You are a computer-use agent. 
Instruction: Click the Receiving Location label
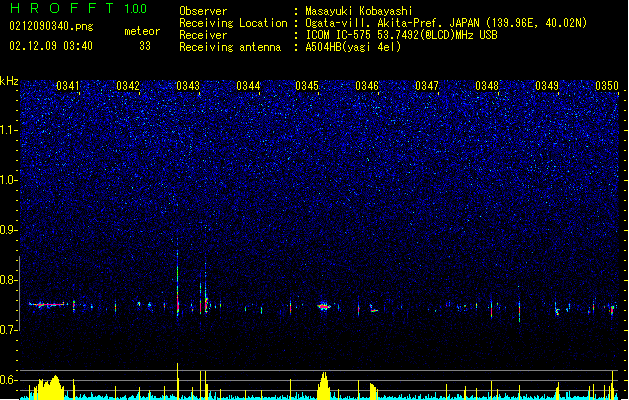233,23
